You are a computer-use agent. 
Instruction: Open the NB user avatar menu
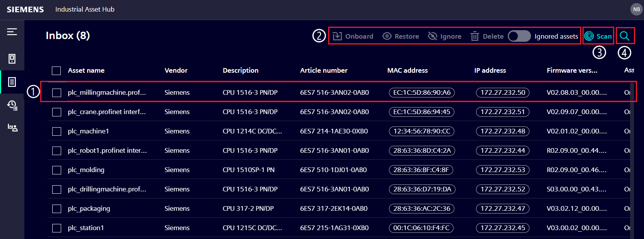[x=636, y=9]
